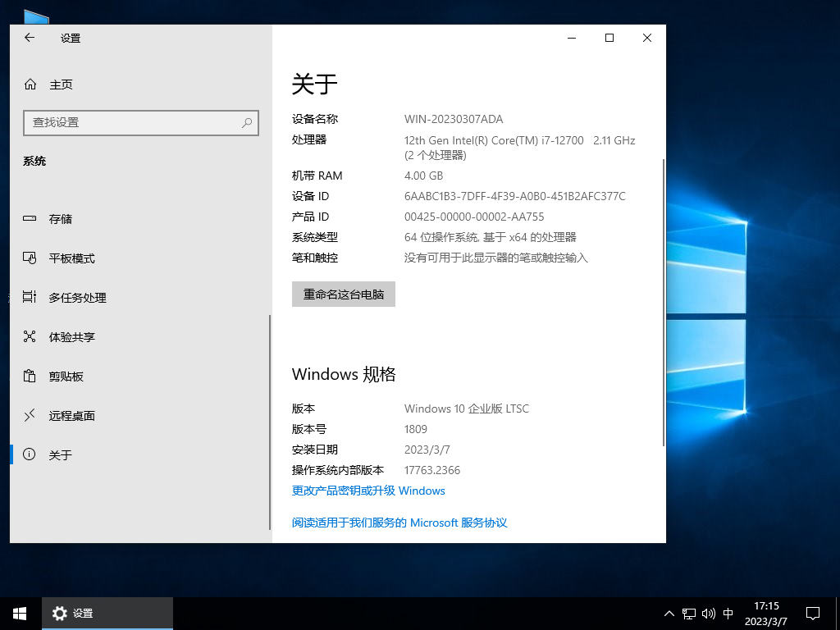Screen dimensions: 840x630
Task: Open network status from the tray
Action: click(x=688, y=613)
